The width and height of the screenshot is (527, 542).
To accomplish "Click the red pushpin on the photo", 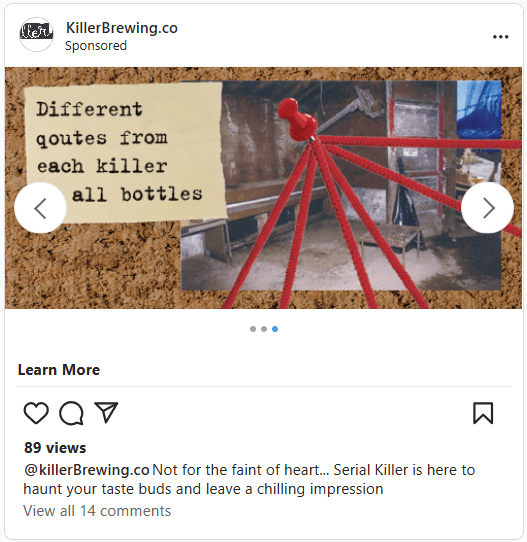I will [x=297, y=119].
